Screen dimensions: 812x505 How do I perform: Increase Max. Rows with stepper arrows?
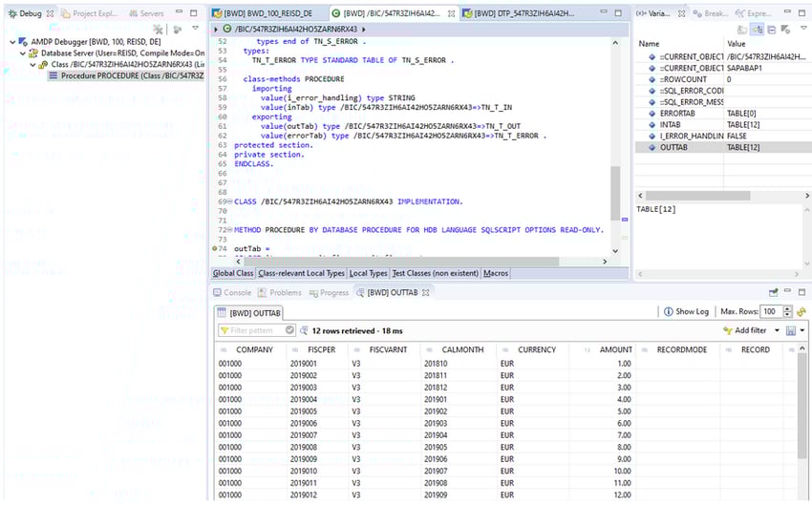[x=788, y=309]
